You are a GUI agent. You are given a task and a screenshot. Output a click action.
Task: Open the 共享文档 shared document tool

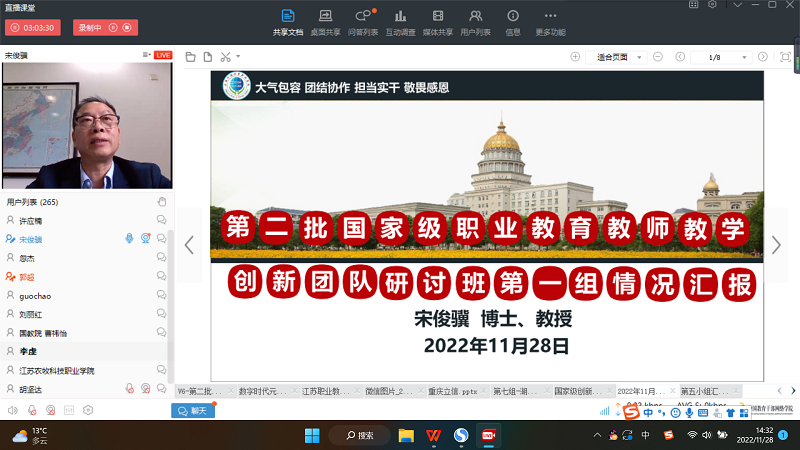point(288,23)
